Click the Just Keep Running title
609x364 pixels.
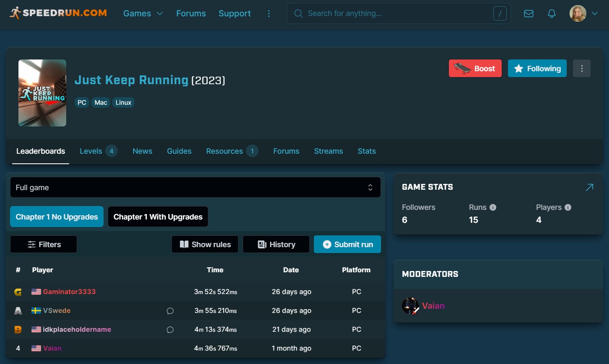[132, 80]
